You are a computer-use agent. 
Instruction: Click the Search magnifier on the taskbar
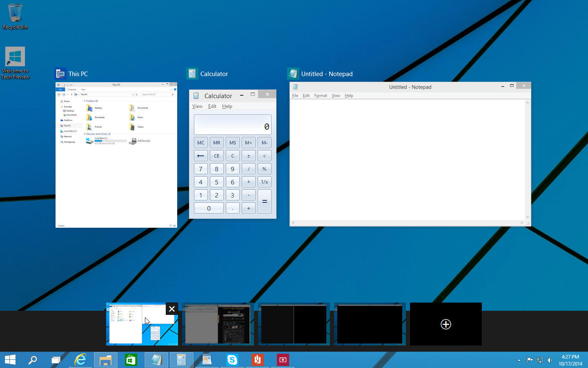(33, 360)
